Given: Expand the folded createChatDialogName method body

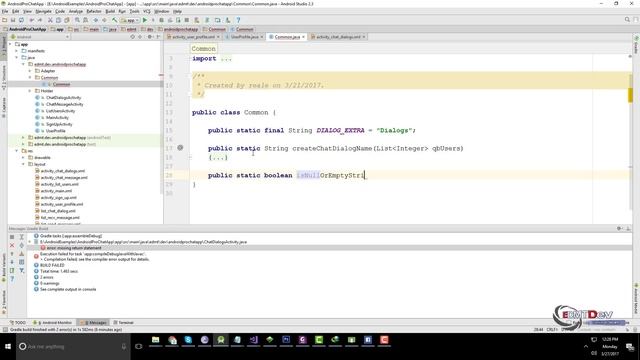Looking at the screenshot, I should [x=218, y=158].
